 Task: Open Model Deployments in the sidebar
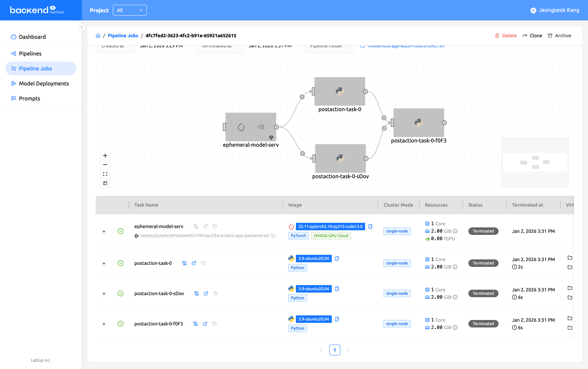tap(44, 83)
